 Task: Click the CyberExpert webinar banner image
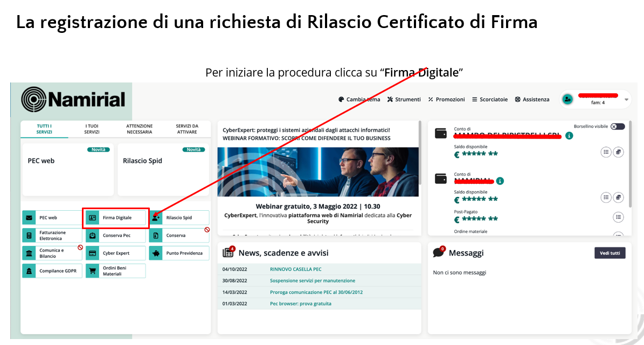pyautogui.click(x=318, y=171)
